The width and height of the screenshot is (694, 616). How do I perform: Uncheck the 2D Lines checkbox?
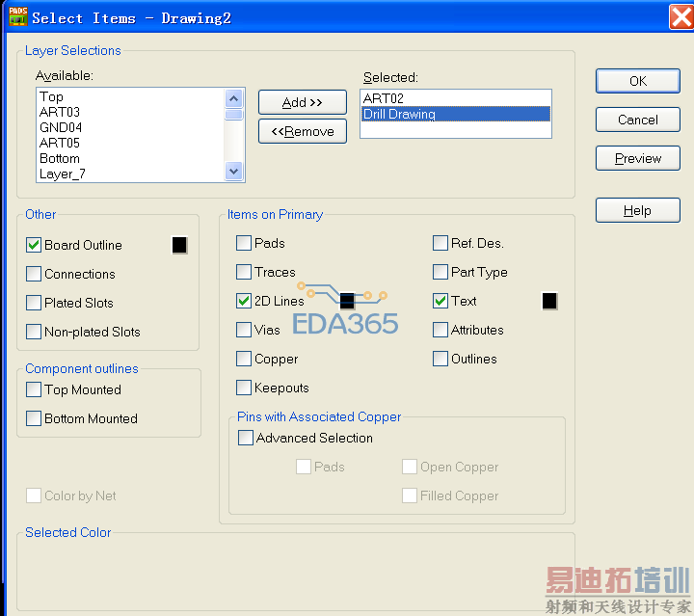point(244,301)
